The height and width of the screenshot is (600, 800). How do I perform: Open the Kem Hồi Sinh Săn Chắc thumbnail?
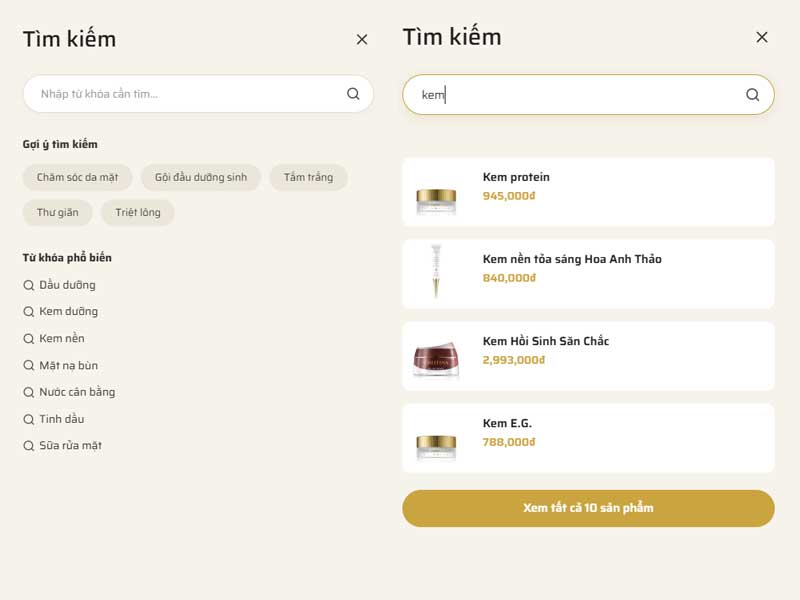tap(436, 359)
